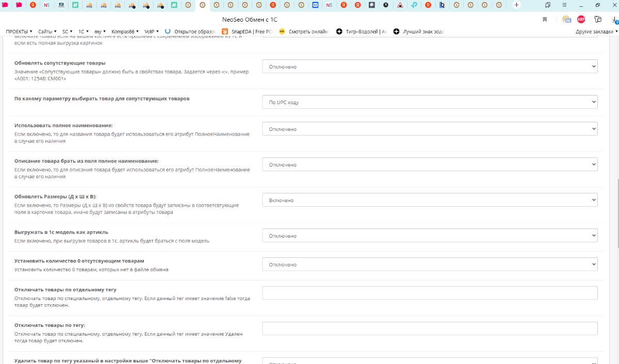The width and height of the screenshot is (619, 364).
Task: Click the label По какому параметру выбирать товар
Action: pos(102,98)
